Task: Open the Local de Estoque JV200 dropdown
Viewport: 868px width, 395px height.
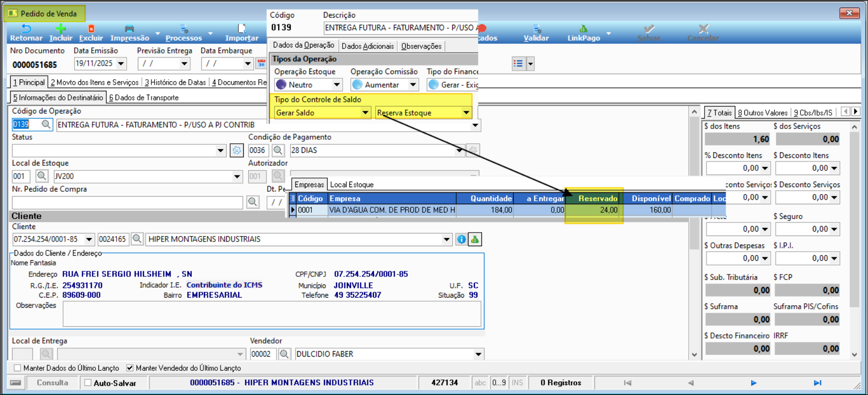Action: [x=237, y=177]
